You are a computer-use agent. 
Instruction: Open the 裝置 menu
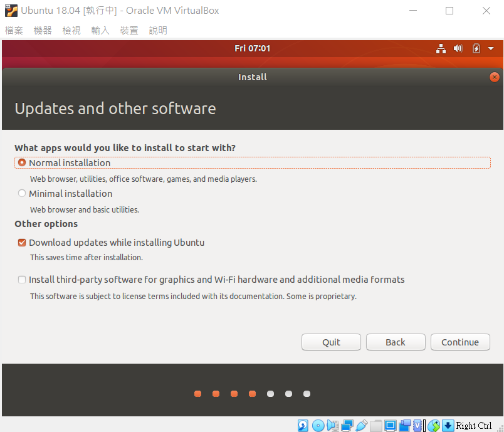coord(129,31)
